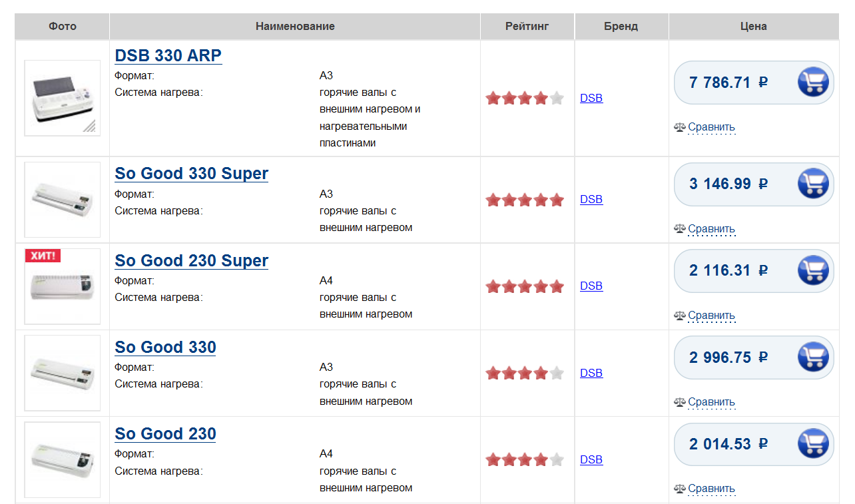View So Good 330 product photo
The height and width of the screenshot is (504, 855).
click(x=63, y=373)
